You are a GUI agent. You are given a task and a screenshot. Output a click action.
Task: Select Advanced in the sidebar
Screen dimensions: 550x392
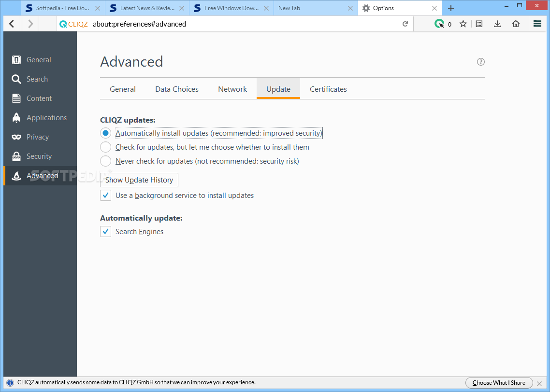pos(41,176)
